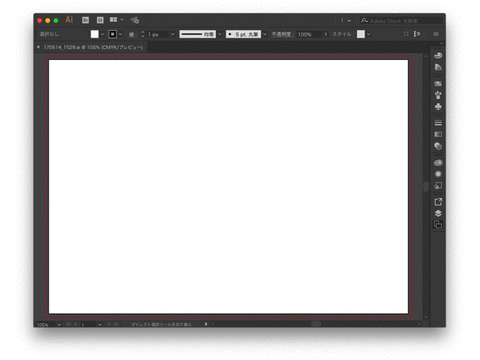Close the 170514_1529.ai document tab
This screenshot has width=480, height=360.
[x=38, y=47]
